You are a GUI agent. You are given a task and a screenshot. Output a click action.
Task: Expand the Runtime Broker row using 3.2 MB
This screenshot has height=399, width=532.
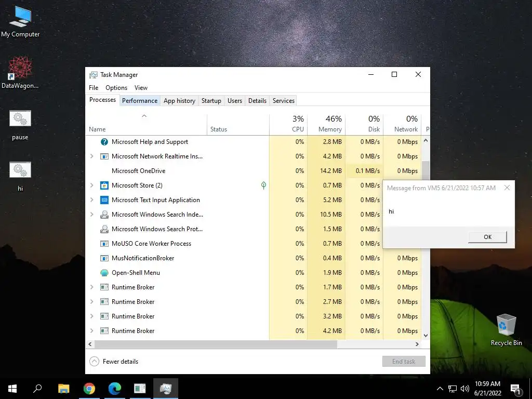coord(91,316)
